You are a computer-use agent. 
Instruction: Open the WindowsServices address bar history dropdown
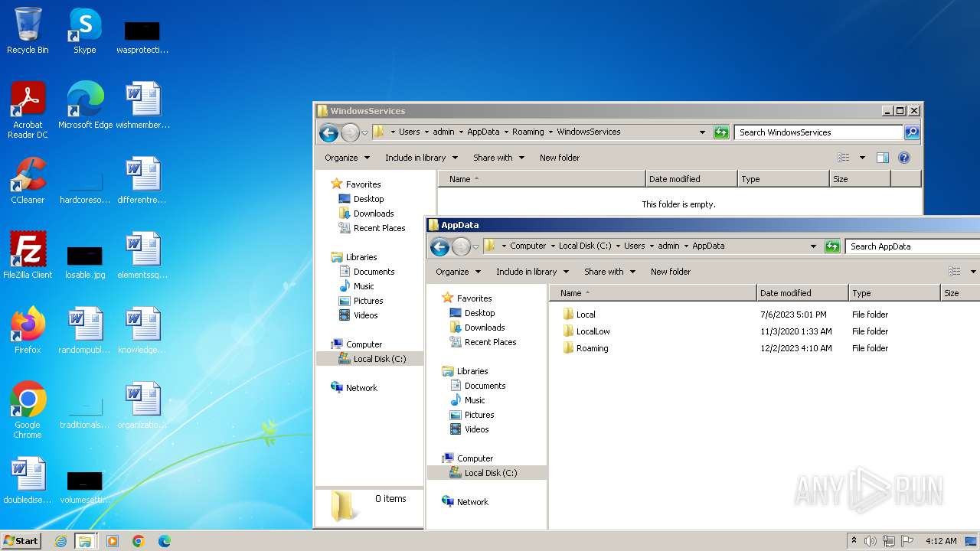pyautogui.click(x=702, y=132)
